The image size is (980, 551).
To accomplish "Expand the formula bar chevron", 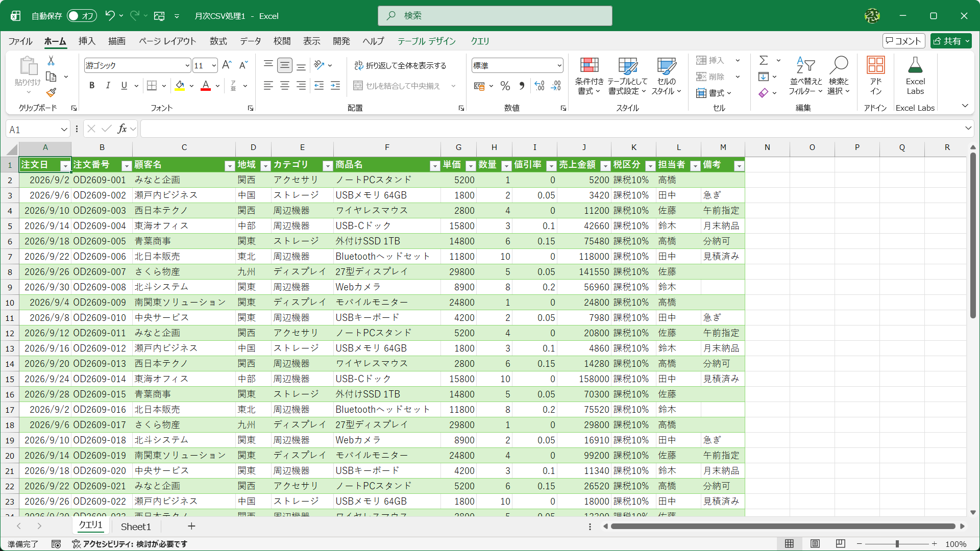I will click(x=968, y=129).
